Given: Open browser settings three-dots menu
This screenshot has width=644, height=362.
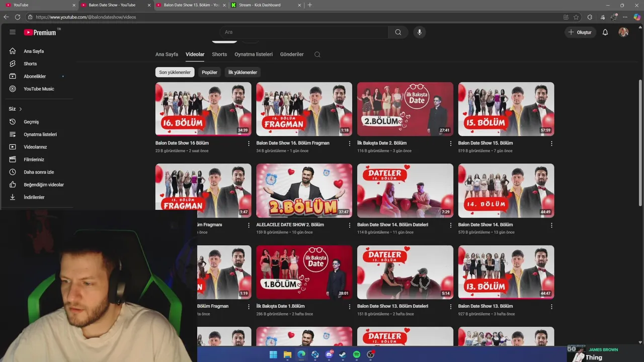Looking at the screenshot, I should (625, 17).
